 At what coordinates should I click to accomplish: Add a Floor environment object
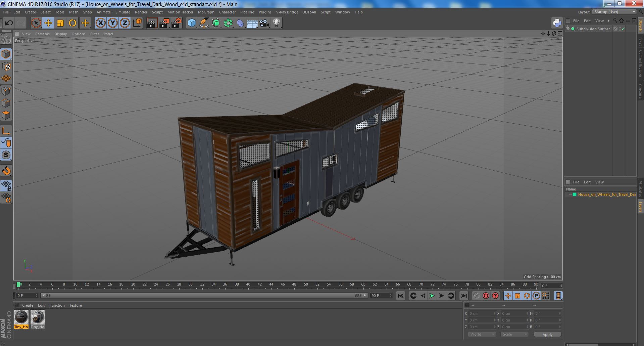[x=252, y=23]
